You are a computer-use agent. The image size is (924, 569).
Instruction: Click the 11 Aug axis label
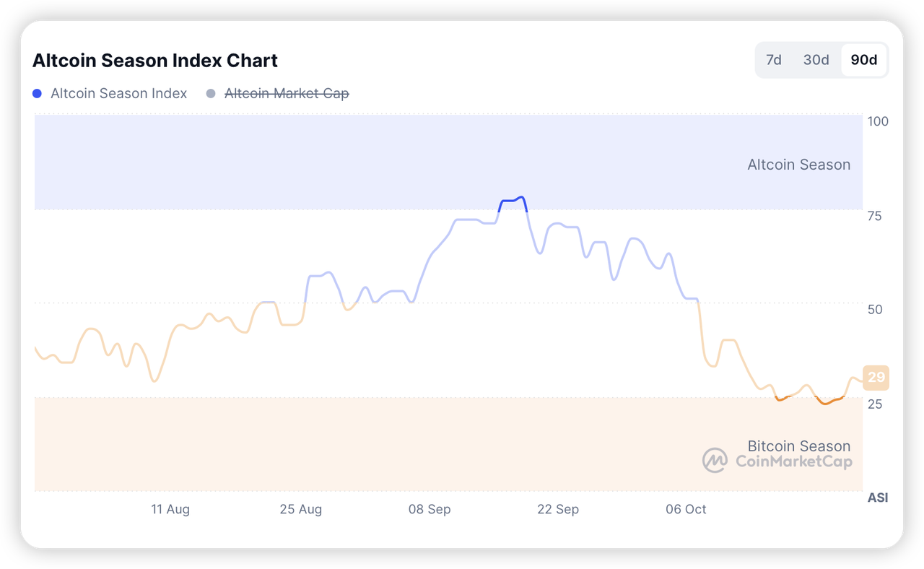[170, 509]
